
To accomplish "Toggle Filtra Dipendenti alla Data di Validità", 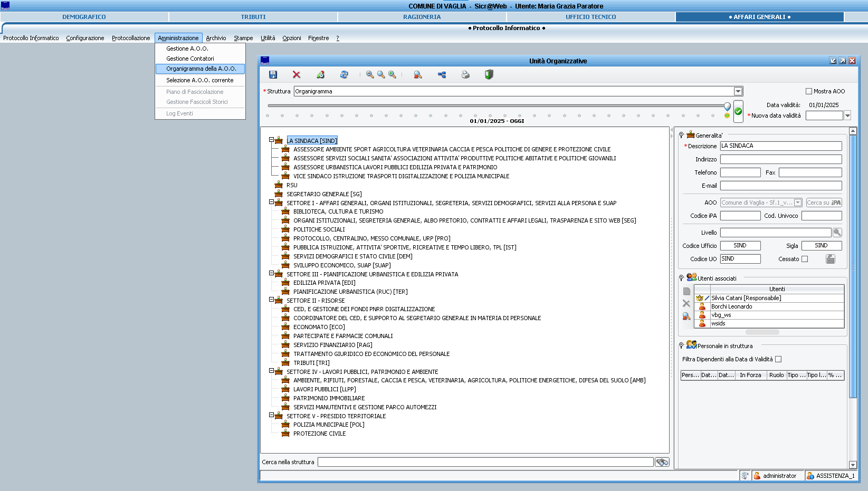I will click(x=778, y=359).
